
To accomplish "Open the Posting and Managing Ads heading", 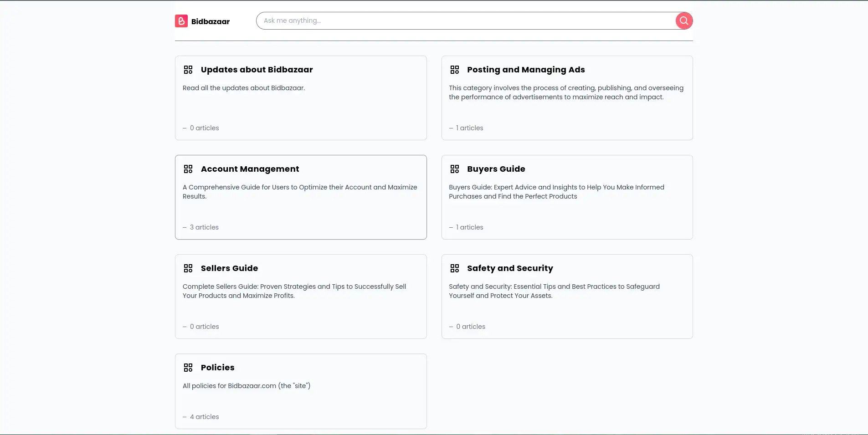I will click(x=526, y=70).
